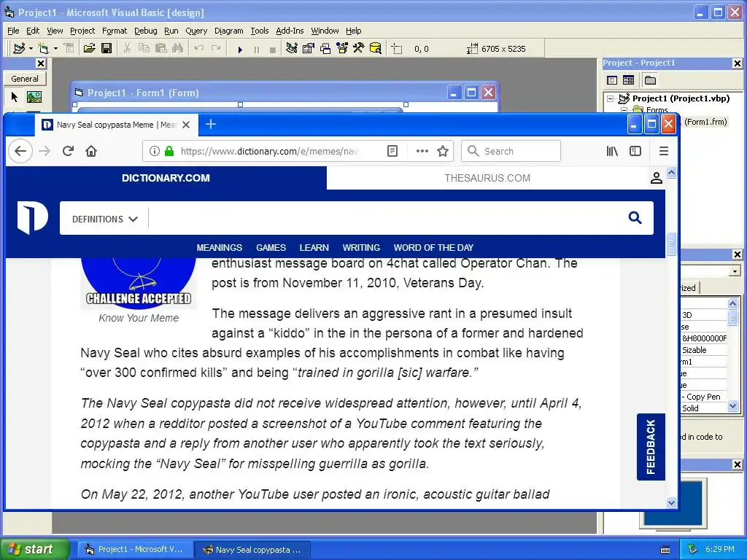Click the Open Project folder icon
This screenshot has height=560, width=747.
coord(89,49)
